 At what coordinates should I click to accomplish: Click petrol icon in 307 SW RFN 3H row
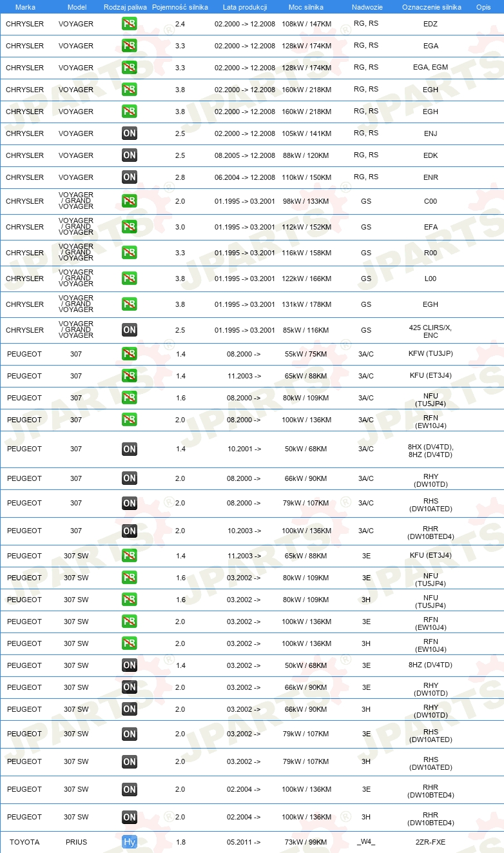pyautogui.click(x=130, y=643)
